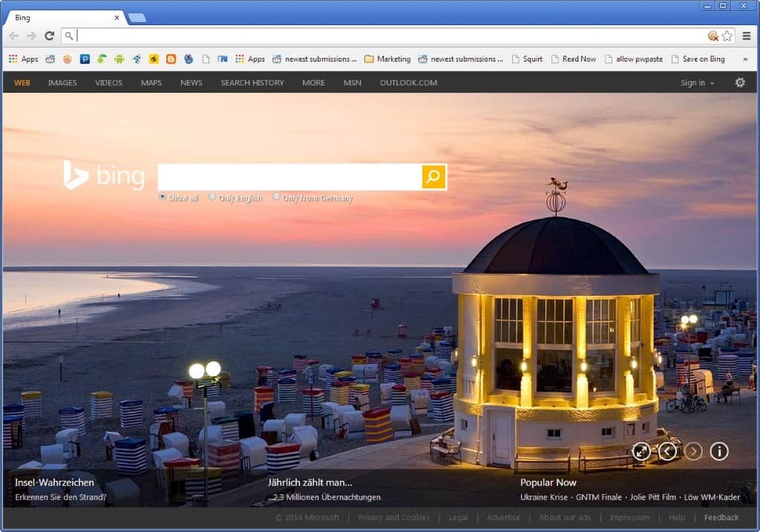Click the Impressum footer link
Image resolution: width=760 pixels, height=532 pixels.
pyautogui.click(x=629, y=517)
